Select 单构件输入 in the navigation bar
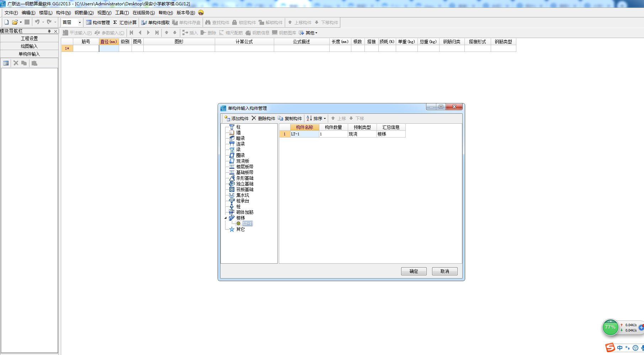644x355 pixels. 29,54
